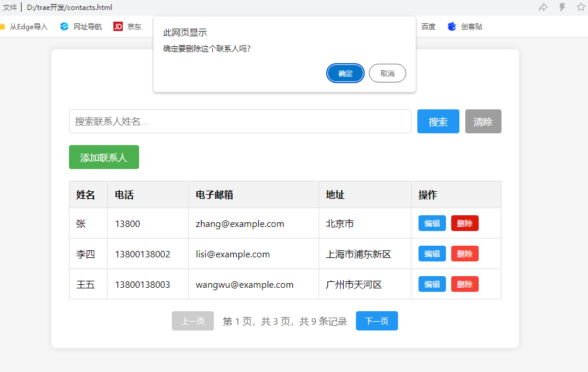This screenshot has height=372, width=588.
Task: Confirm deletion with the 确定 button
Action: coord(345,73)
